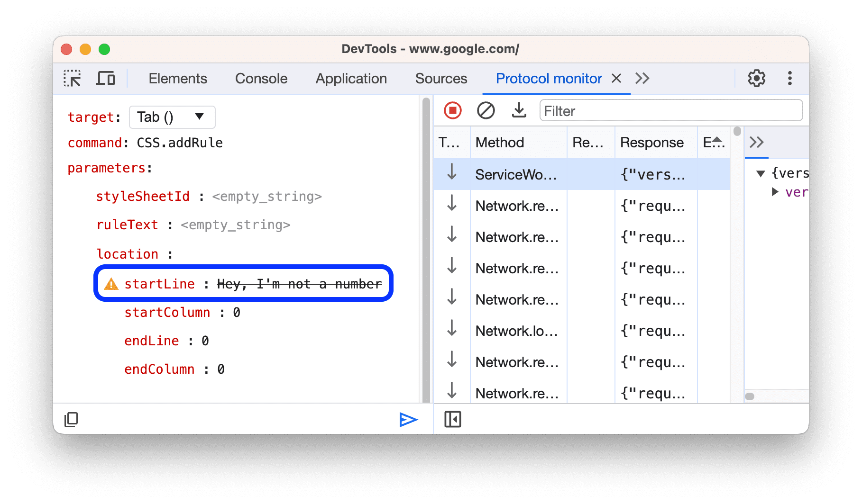Select the inspect element cursor icon
862x504 pixels.
point(72,79)
